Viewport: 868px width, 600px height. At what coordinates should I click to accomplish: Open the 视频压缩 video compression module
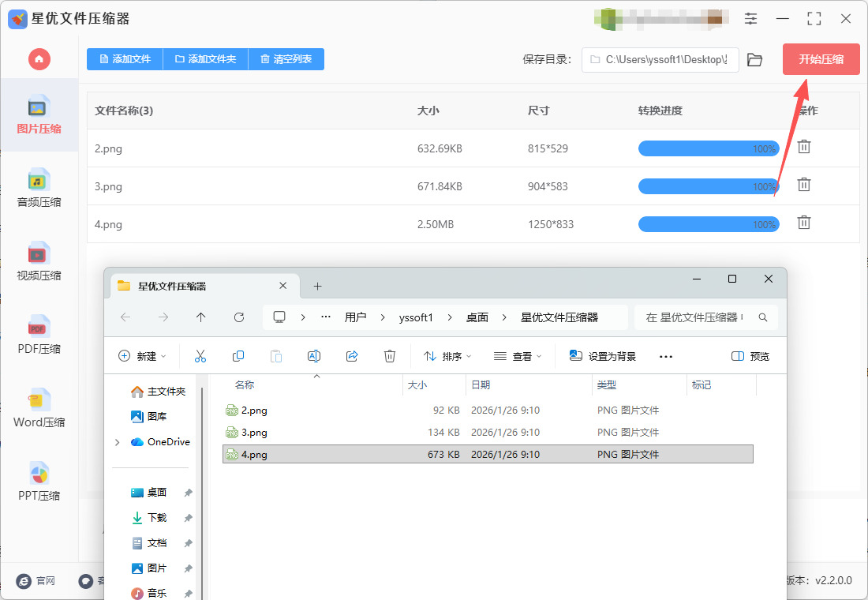39,262
